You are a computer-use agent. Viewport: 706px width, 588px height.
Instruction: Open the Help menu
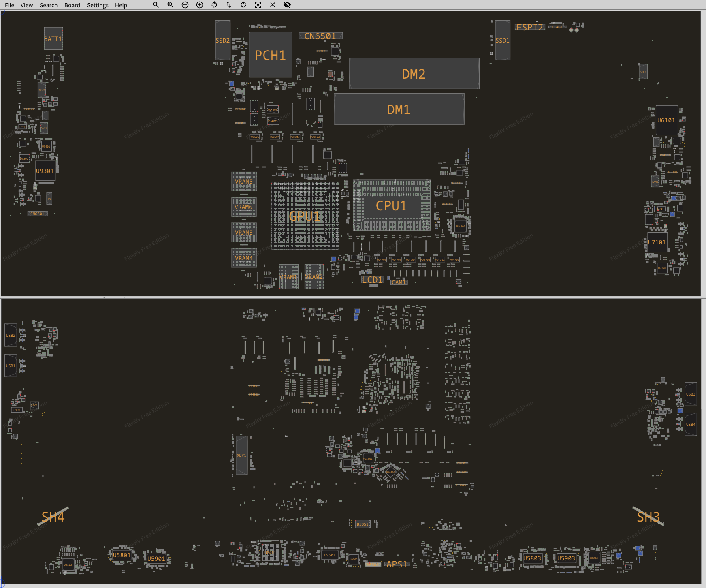point(121,5)
